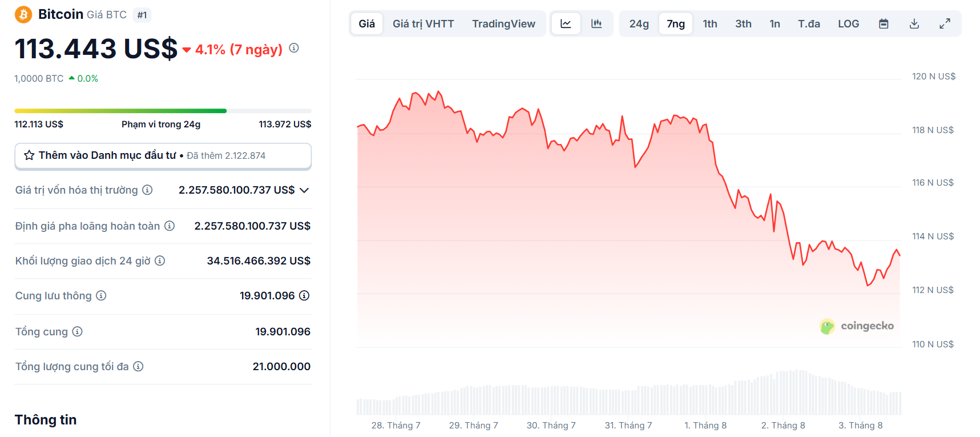Click the 4.1% (7 ngày) change text
Image resolution: width=980 pixels, height=437 pixels.
coord(239,50)
